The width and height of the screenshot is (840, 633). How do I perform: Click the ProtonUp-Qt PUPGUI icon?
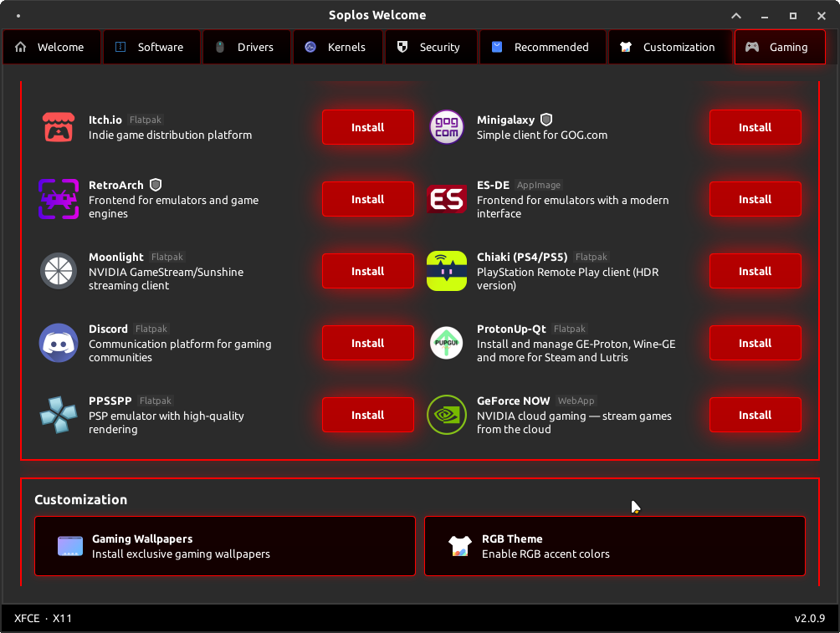[x=447, y=343]
